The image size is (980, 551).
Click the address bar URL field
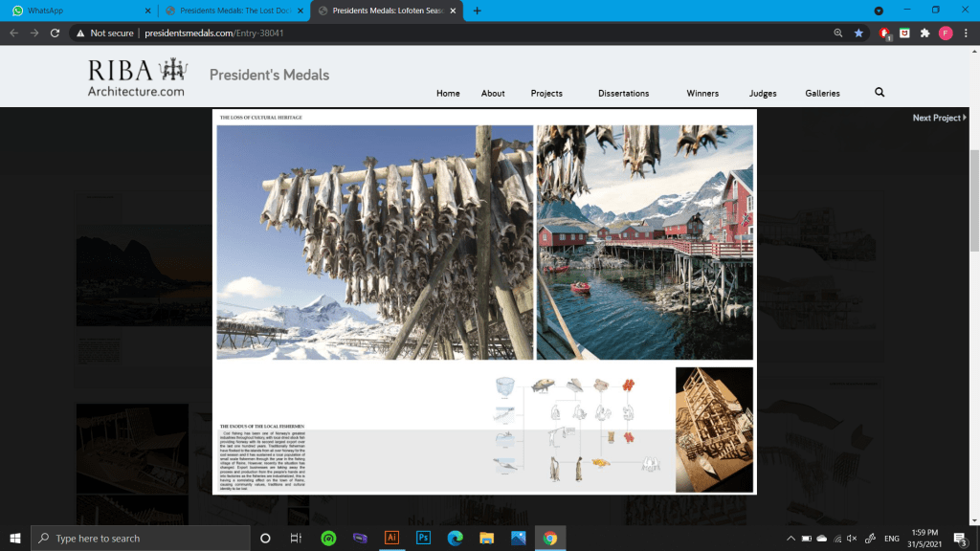click(x=479, y=33)
